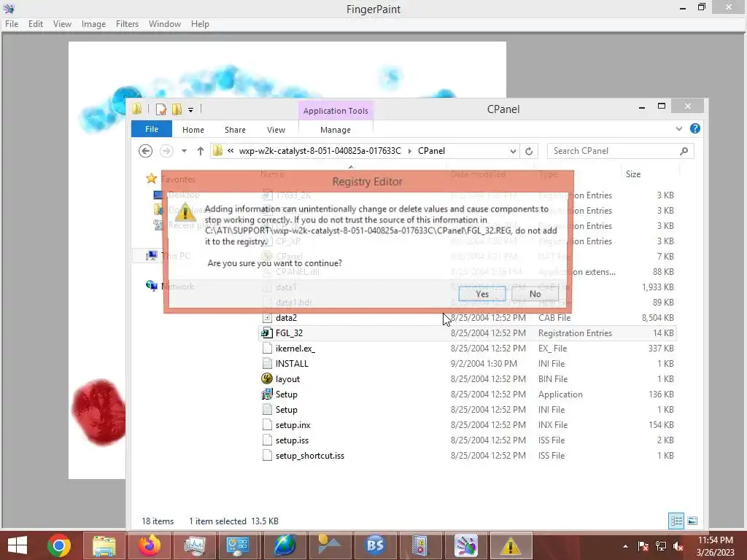Go up one folder level

click(x=200, y=151)
